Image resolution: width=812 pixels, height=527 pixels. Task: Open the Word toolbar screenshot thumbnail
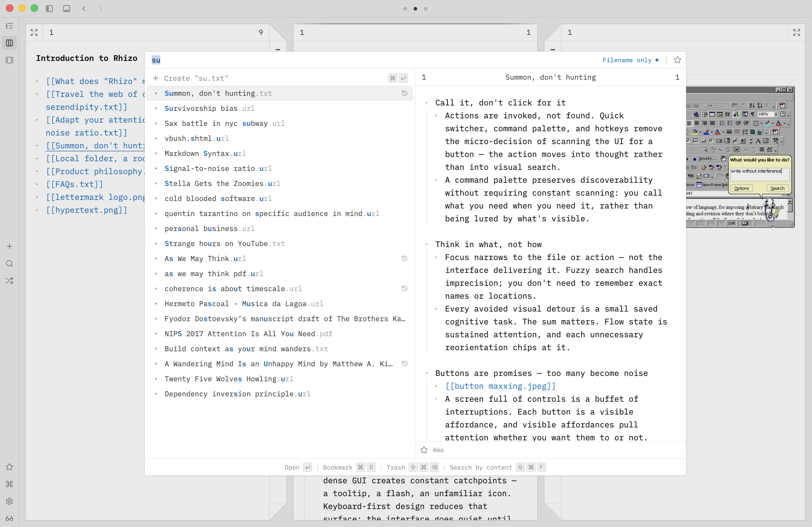[740, 157]
